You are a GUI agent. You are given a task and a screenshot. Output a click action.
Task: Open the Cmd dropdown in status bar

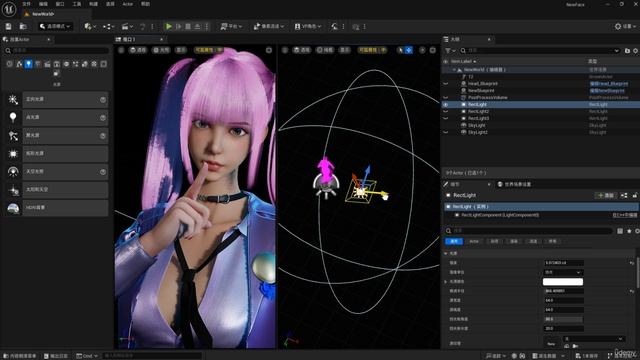(87, 356)
